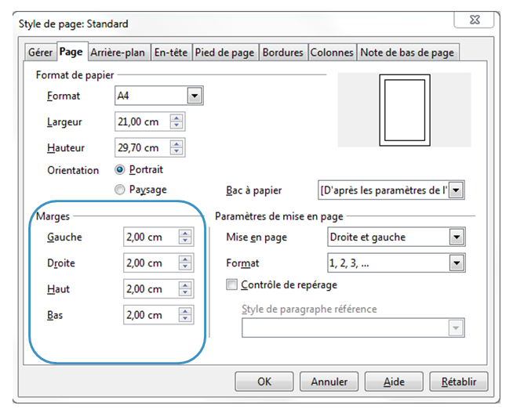
Task: Click the OK button
Action: (x=264, y=382)
